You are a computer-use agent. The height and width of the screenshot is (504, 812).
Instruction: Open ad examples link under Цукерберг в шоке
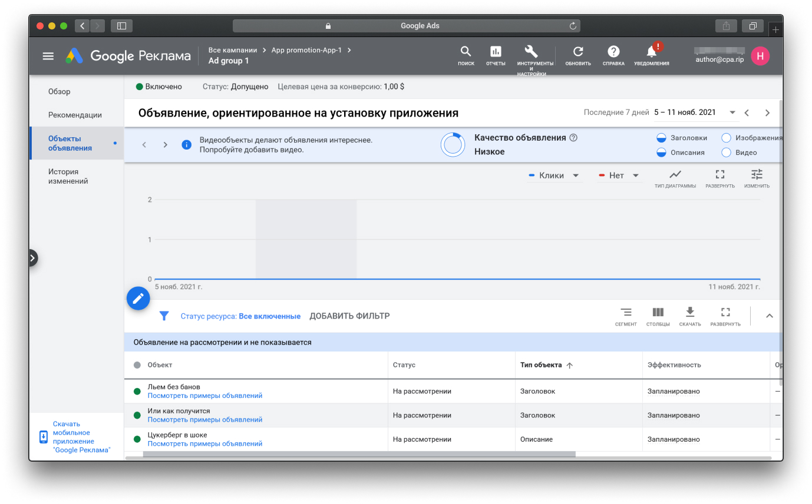205,444
